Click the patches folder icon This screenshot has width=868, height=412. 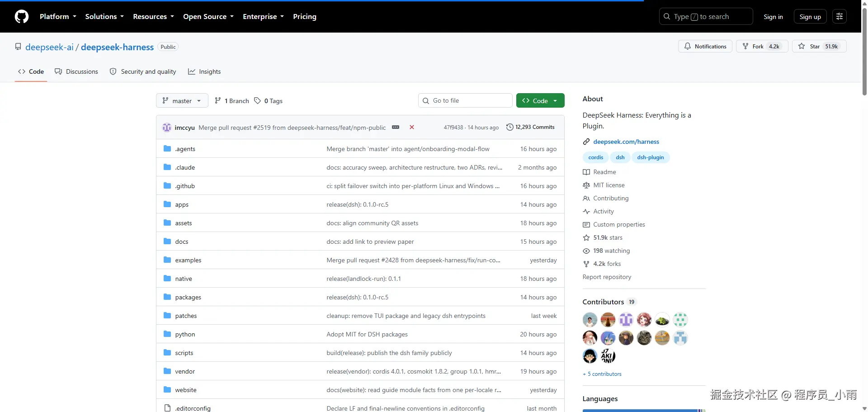(167, 316)
